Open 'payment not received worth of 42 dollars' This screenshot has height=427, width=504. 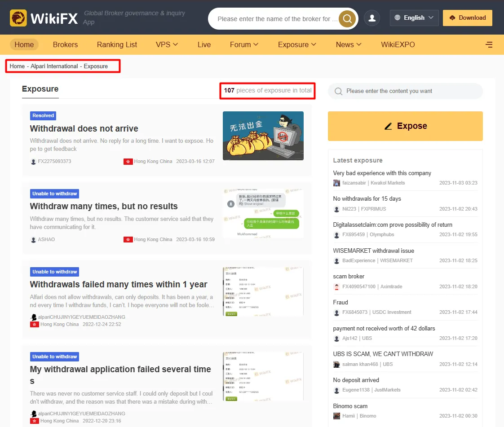384,329
